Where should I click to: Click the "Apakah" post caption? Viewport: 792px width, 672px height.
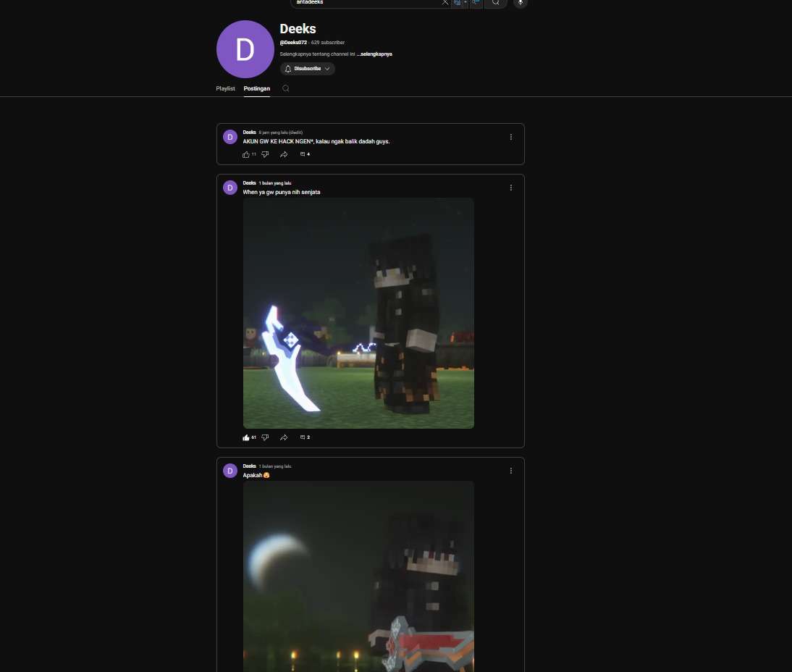coord(256,475)
